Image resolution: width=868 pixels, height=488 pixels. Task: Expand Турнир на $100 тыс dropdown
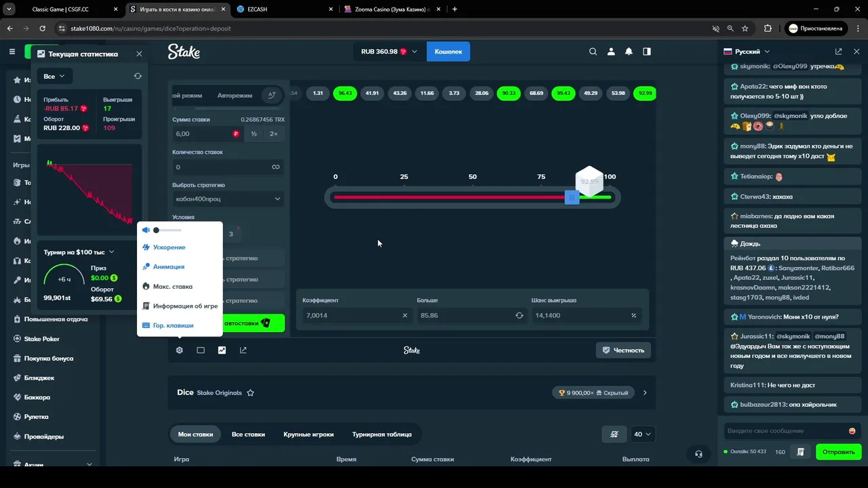79,252
